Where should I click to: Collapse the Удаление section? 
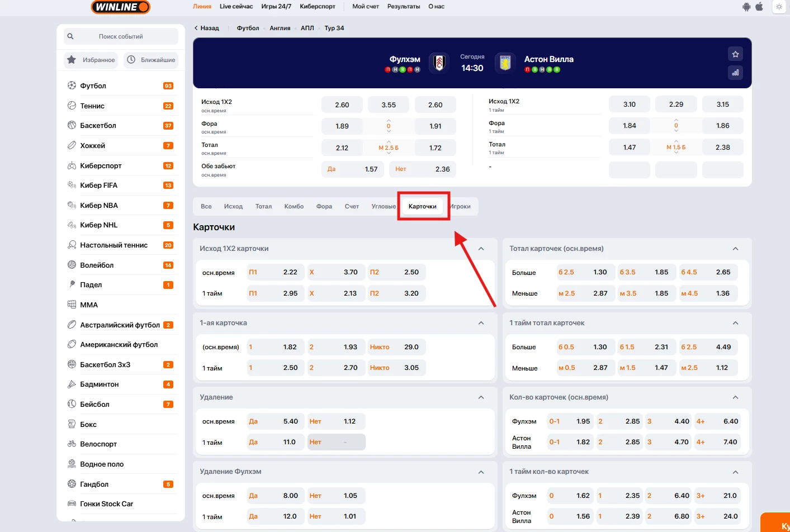tap(481, 397)
